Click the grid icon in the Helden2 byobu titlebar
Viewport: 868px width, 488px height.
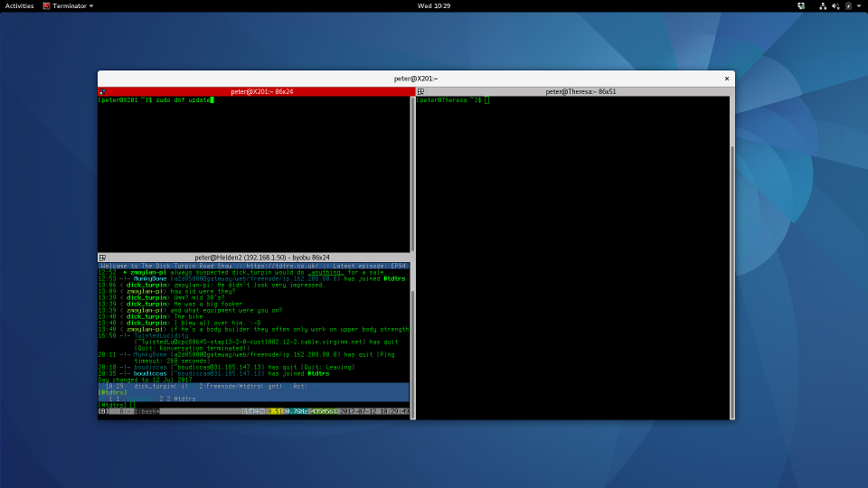pos(102,258)
